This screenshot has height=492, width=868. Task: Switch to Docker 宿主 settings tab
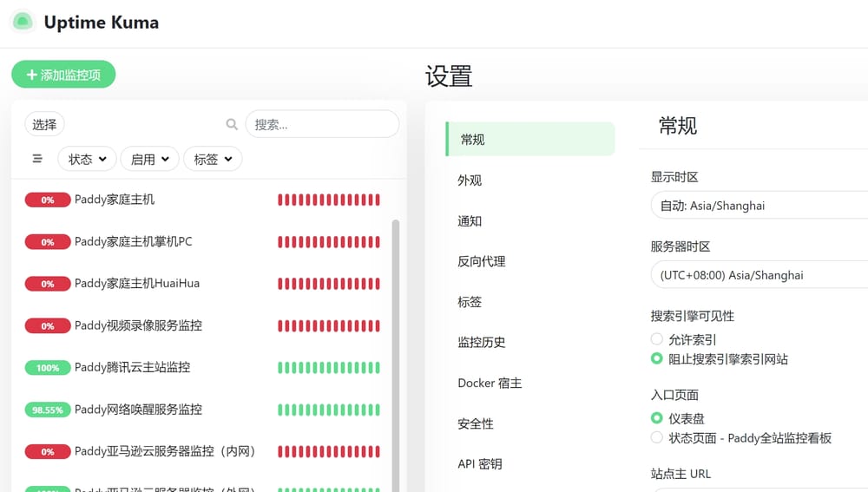(x=490, y=383)
